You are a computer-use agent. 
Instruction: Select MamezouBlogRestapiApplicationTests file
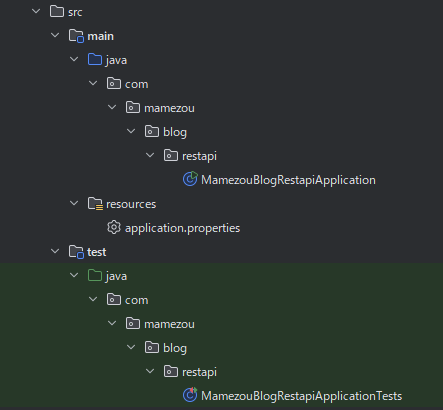coord(302,396)
